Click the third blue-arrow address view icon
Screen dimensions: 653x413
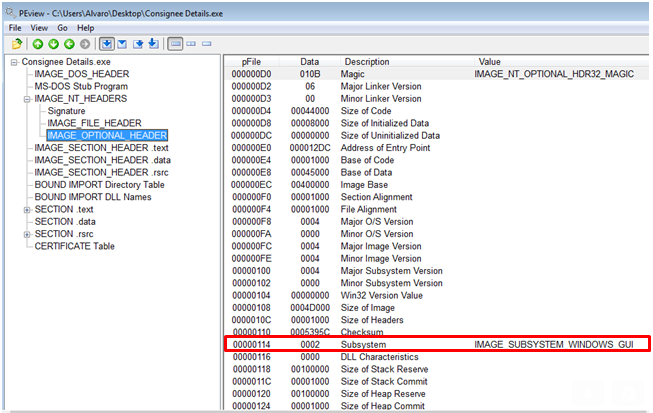(x=138, y=44)
